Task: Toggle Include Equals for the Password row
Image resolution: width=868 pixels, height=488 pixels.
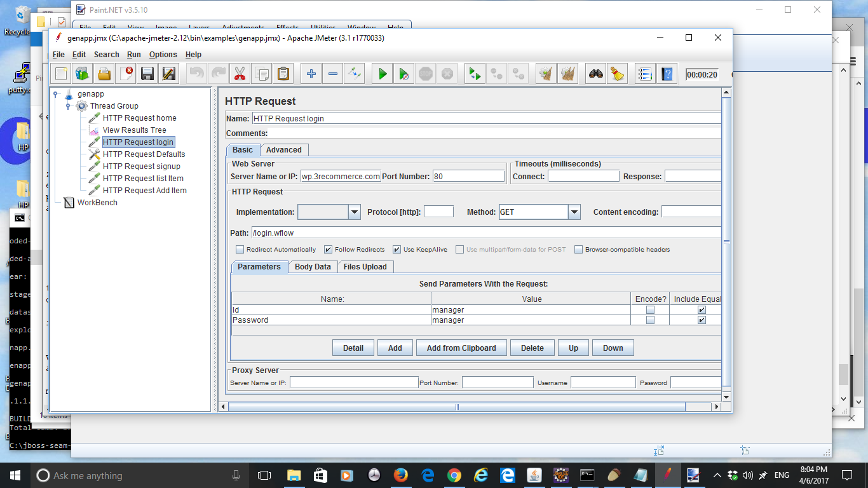Action: [x=702, y=320]
